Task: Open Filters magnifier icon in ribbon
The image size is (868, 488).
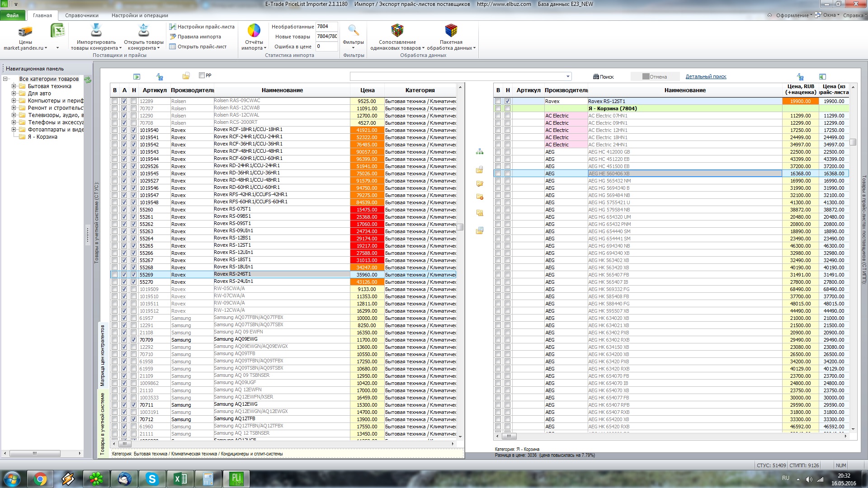Action: (x=354, y=31)
